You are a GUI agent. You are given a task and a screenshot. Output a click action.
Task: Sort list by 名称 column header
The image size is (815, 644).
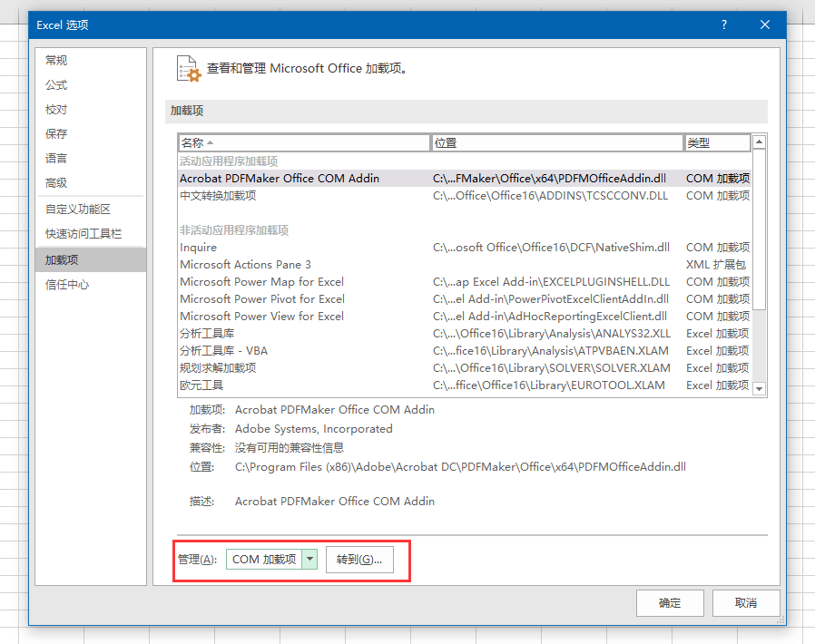304,142
